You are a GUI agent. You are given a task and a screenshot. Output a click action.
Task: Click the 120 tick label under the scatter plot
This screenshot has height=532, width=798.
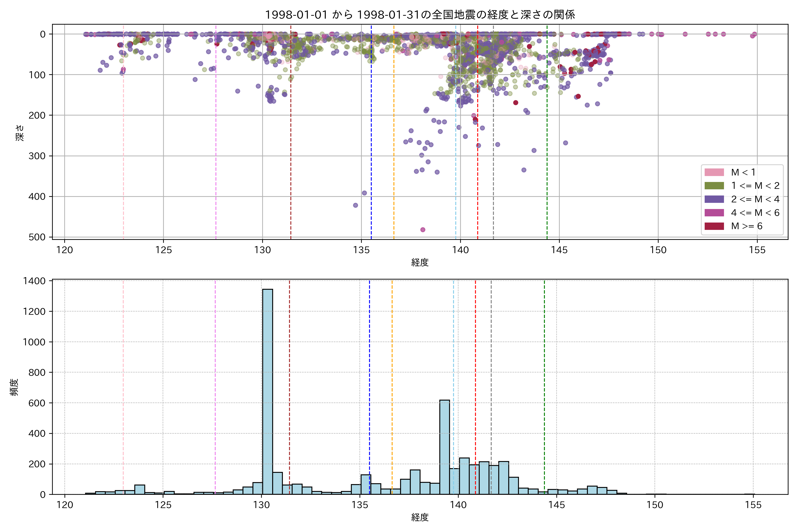65,250
